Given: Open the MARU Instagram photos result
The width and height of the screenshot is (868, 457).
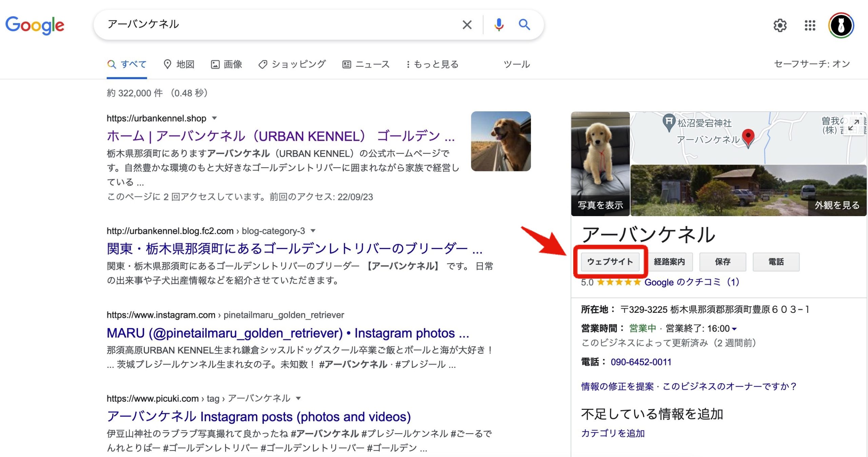Looking at the screenshot, I should pyautogui.click(x=288, y=333).
